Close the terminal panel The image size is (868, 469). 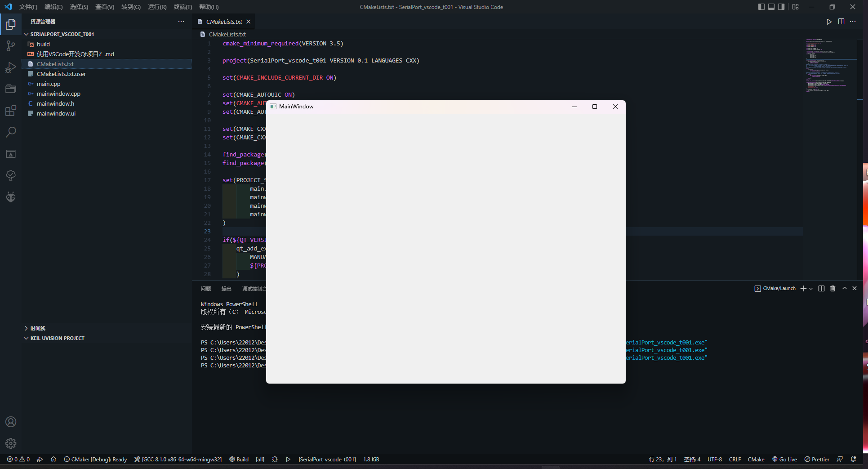point(855,289)
